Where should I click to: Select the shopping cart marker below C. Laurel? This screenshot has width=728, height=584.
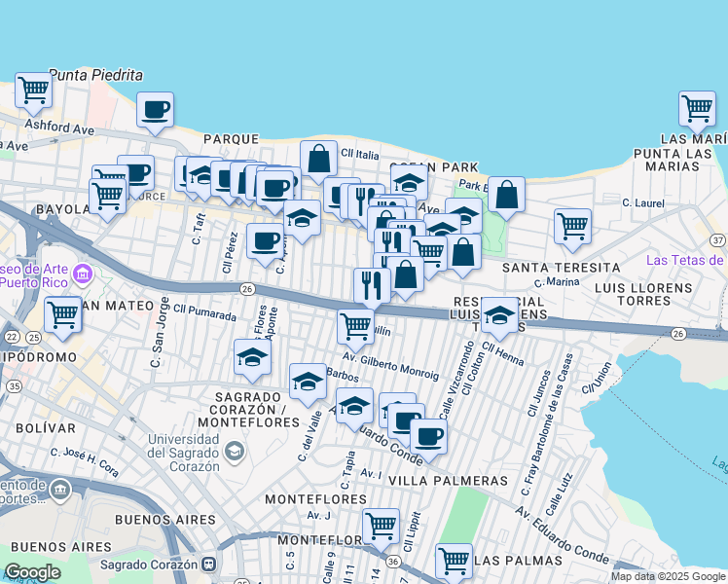tap(572, 226)
